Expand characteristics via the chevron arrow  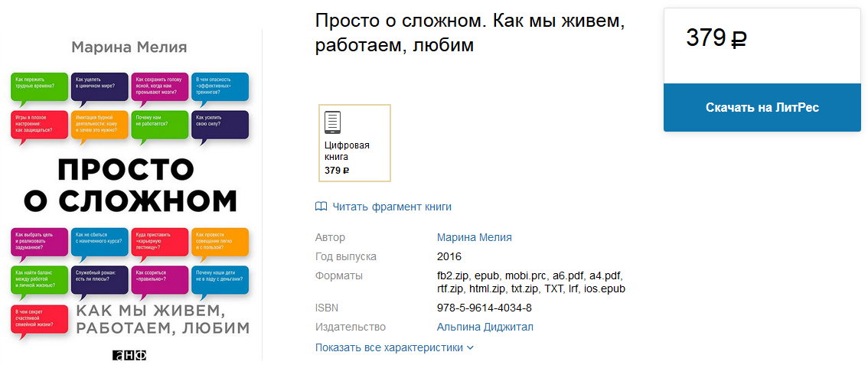[x=471, y=347]
